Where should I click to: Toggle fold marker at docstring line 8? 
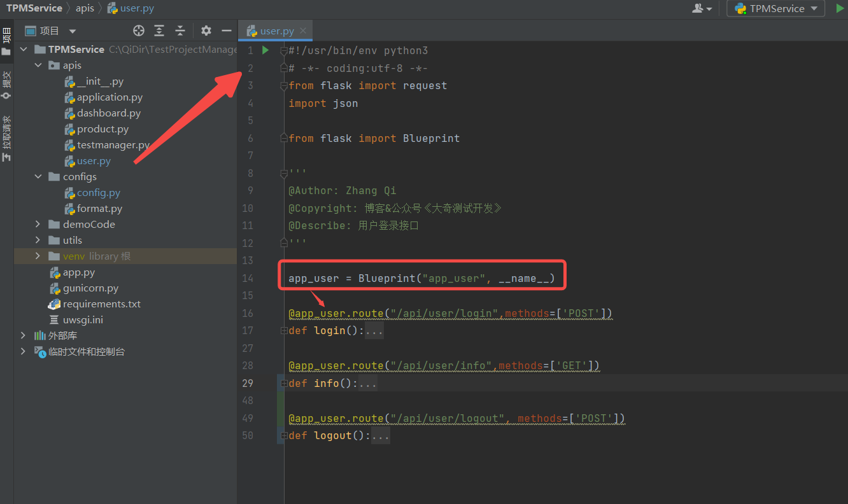coord(284,173)
